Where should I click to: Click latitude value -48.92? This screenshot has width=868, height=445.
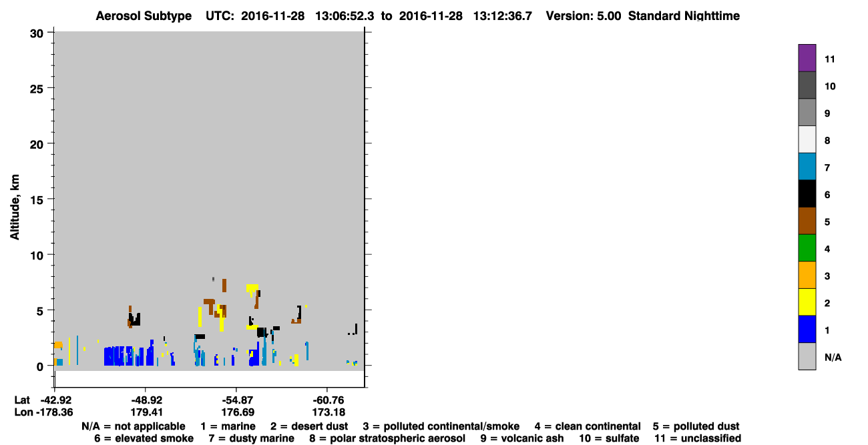146,400
